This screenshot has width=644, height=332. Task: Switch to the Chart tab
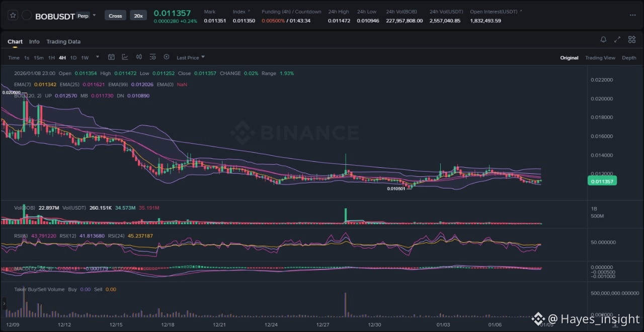click(15, 41)
